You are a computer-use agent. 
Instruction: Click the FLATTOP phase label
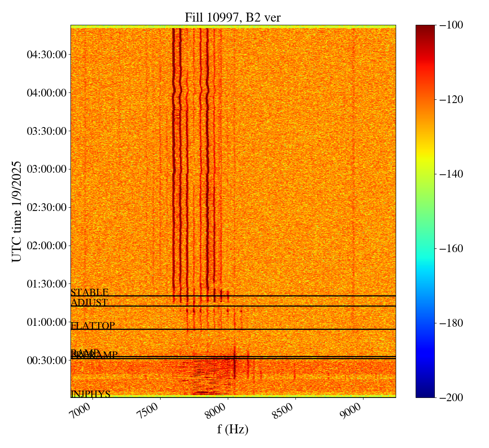tap(93, 326)
